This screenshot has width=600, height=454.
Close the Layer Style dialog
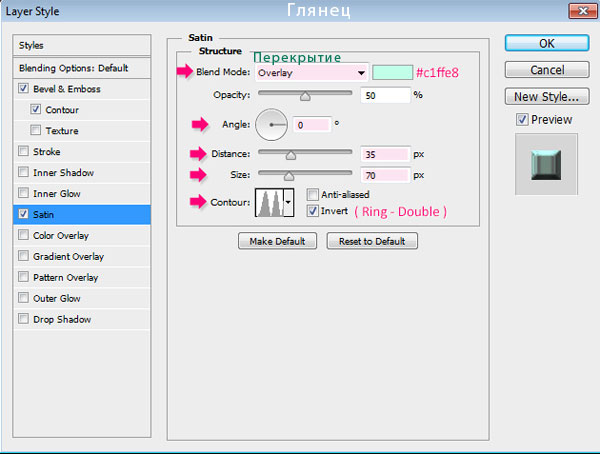pyautogui.click(x=582, y=11)
